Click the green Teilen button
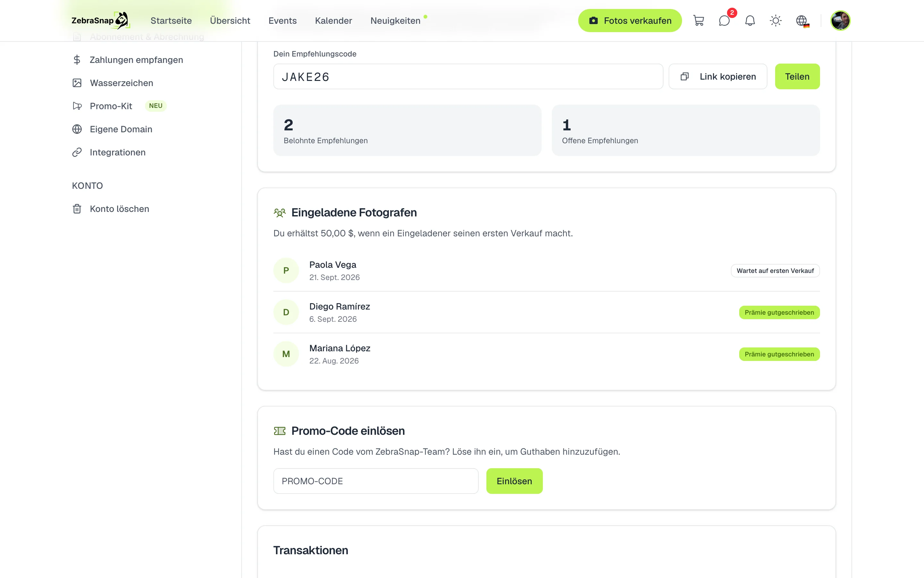 (x=797, y=76)
